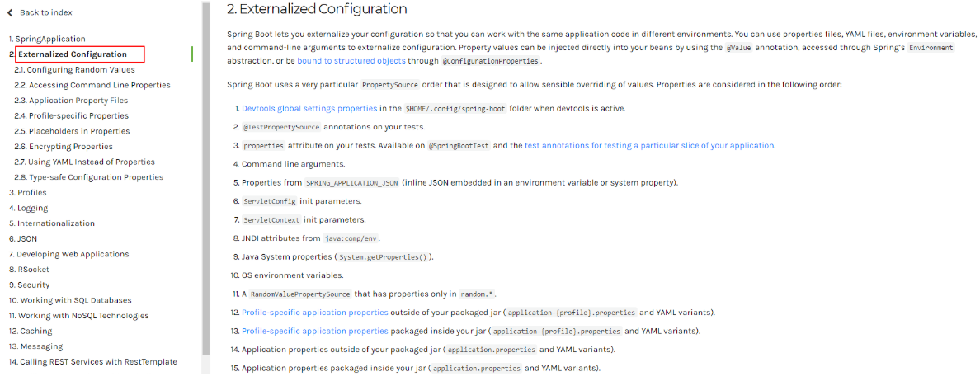
Task: Open Encrypting Properties subsection
Action: click(64, 147)
